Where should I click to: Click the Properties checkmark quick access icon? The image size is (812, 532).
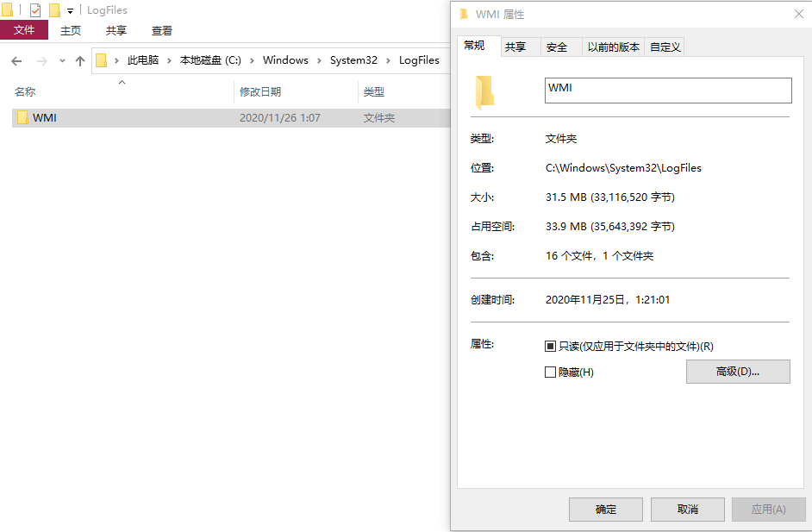(35, 9)
